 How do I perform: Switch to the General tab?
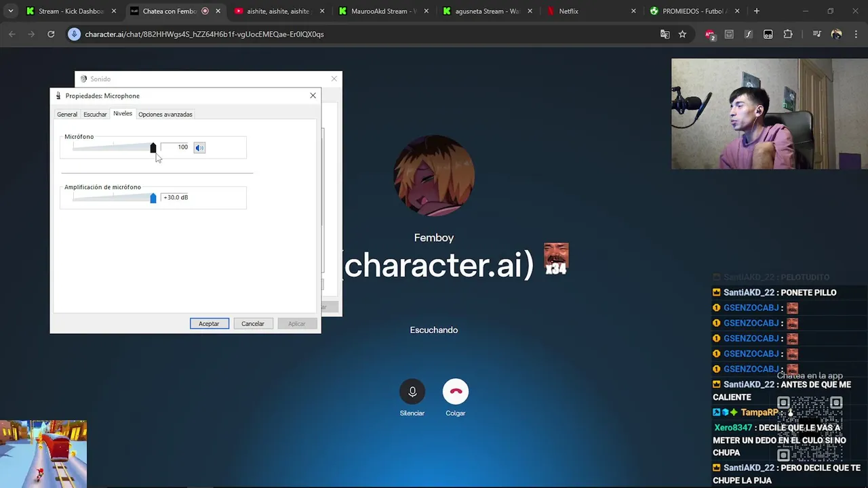pos(67,115)
